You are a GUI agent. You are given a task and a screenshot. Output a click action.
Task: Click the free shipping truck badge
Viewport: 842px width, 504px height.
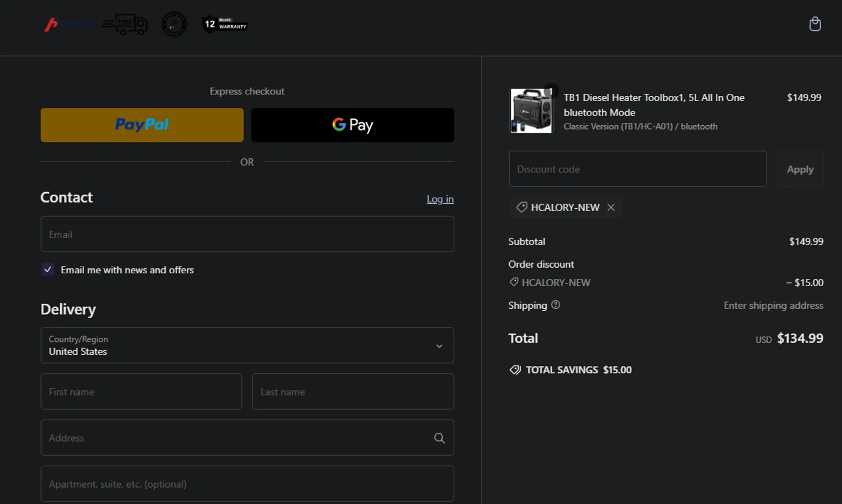pyautogui.click(x=125, y=24)
